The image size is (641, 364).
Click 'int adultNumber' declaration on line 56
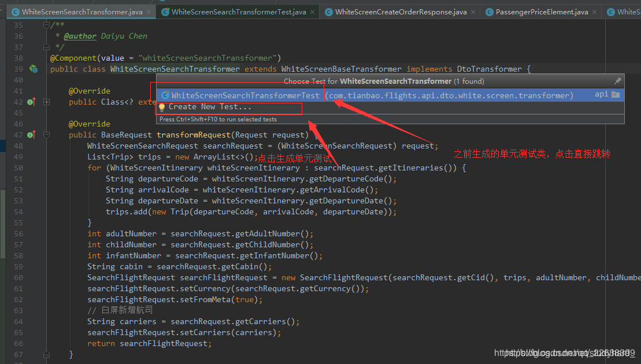122,233
